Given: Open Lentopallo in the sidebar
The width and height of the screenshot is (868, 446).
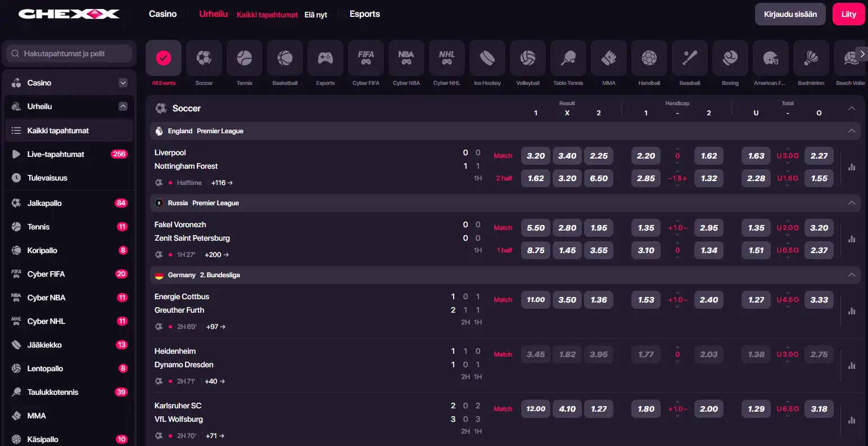Looking at the screenshot, I should [69, 368].
